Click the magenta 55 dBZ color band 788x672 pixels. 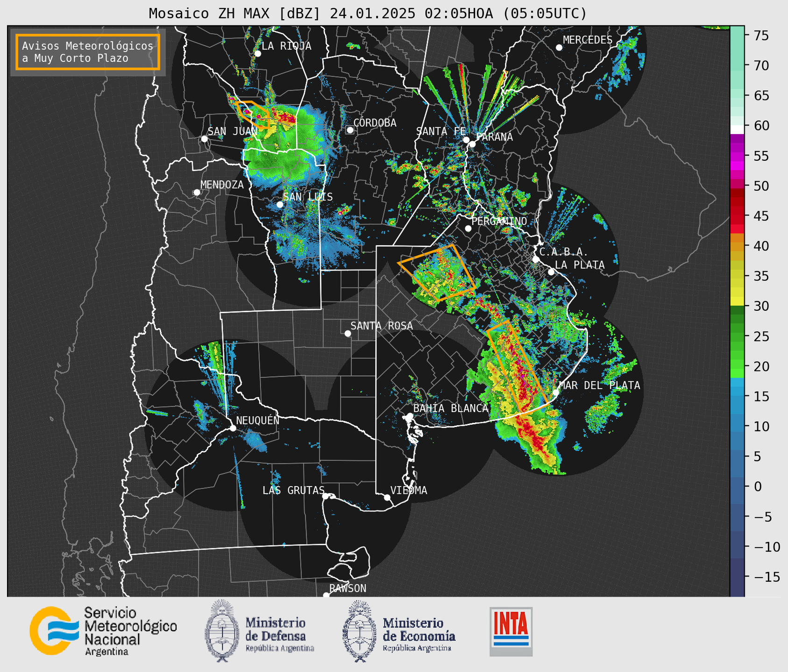coord(737,156)
